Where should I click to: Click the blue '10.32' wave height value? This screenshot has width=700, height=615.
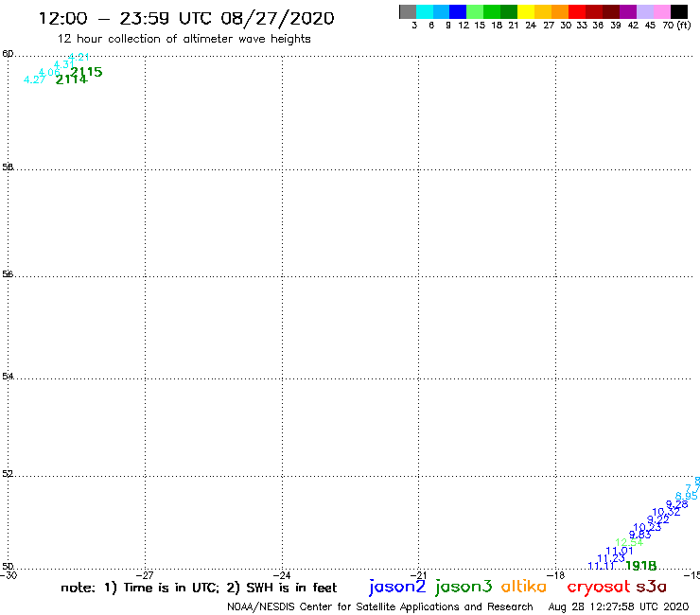click(666, 512)
